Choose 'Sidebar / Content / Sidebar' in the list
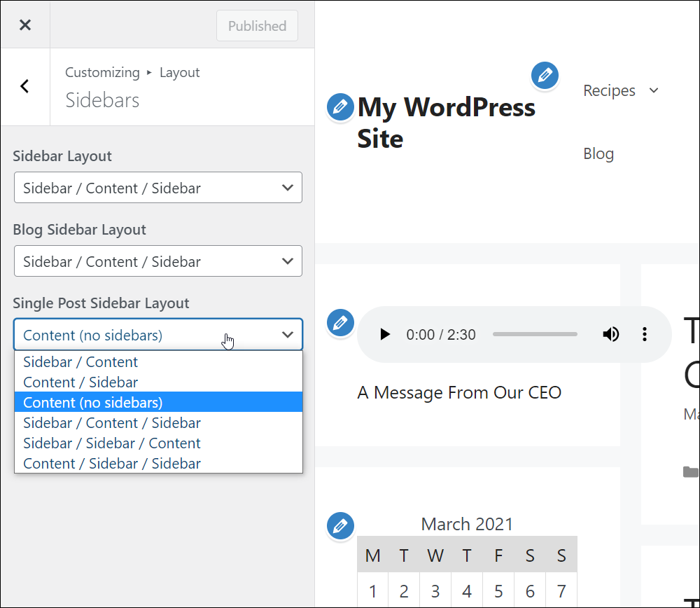 click(x=158, y=423)
